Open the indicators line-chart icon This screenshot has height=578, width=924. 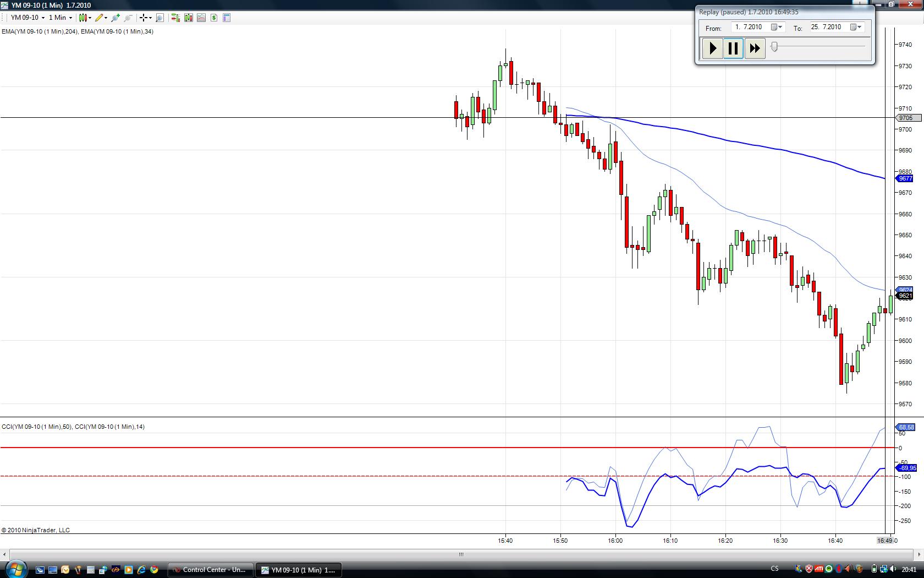click(201, 18)
